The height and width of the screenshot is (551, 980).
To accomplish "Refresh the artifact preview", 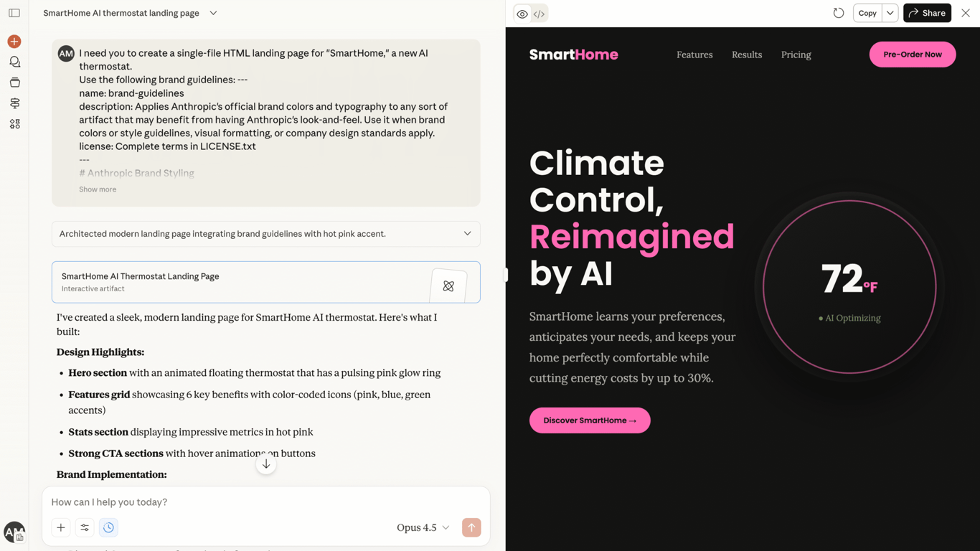I will point(839,13).
